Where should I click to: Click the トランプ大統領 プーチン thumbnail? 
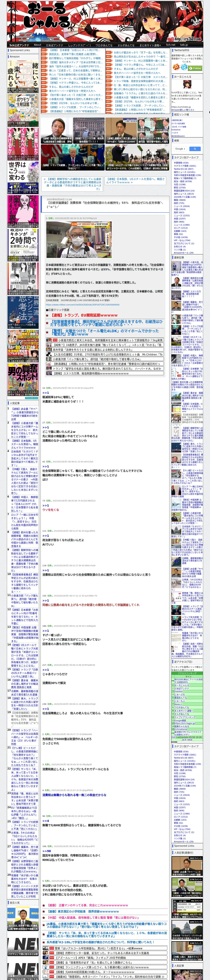click(x=73, y=157)
